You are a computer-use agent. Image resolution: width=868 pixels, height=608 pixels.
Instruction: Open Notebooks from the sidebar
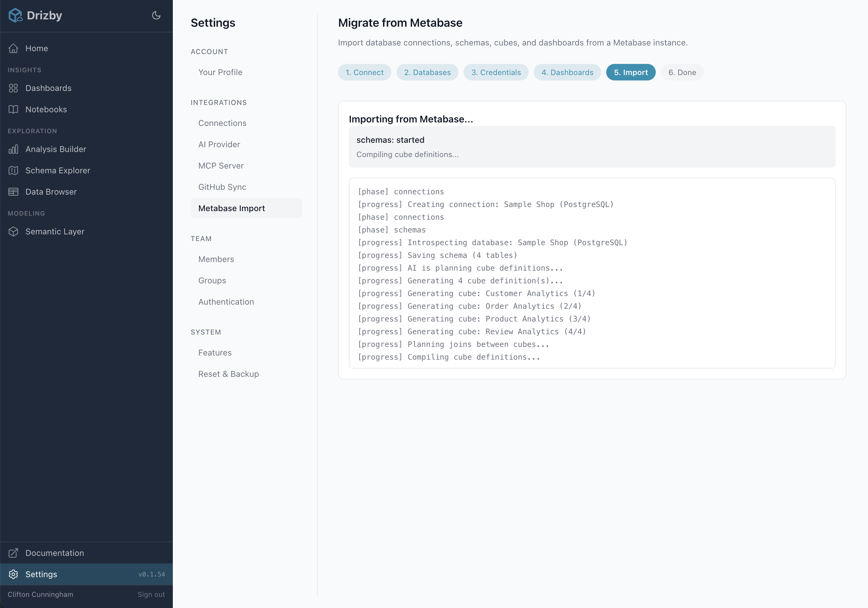(46, 109)
